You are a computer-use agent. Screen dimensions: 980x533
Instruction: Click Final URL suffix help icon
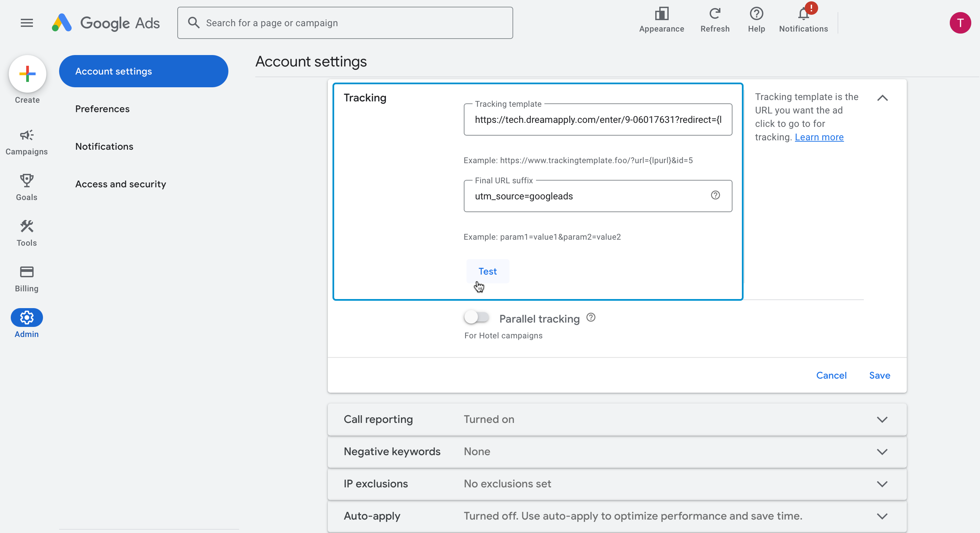tap(715, 195)
